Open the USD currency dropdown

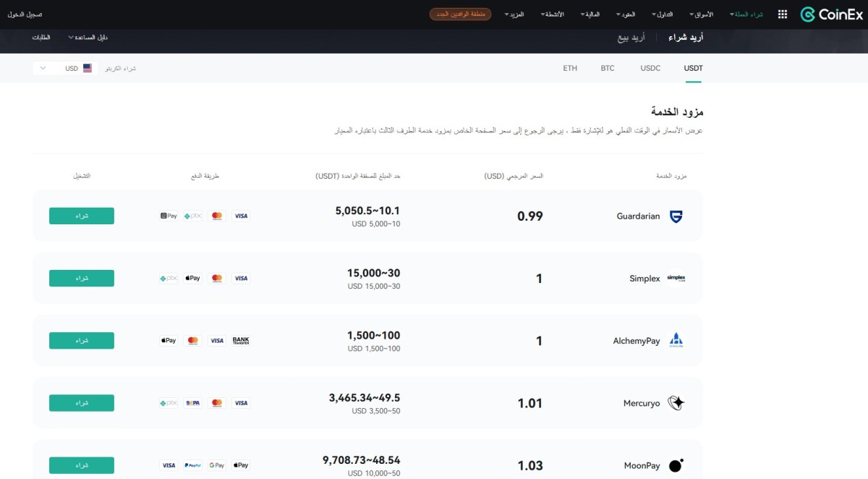click(65, 68)
